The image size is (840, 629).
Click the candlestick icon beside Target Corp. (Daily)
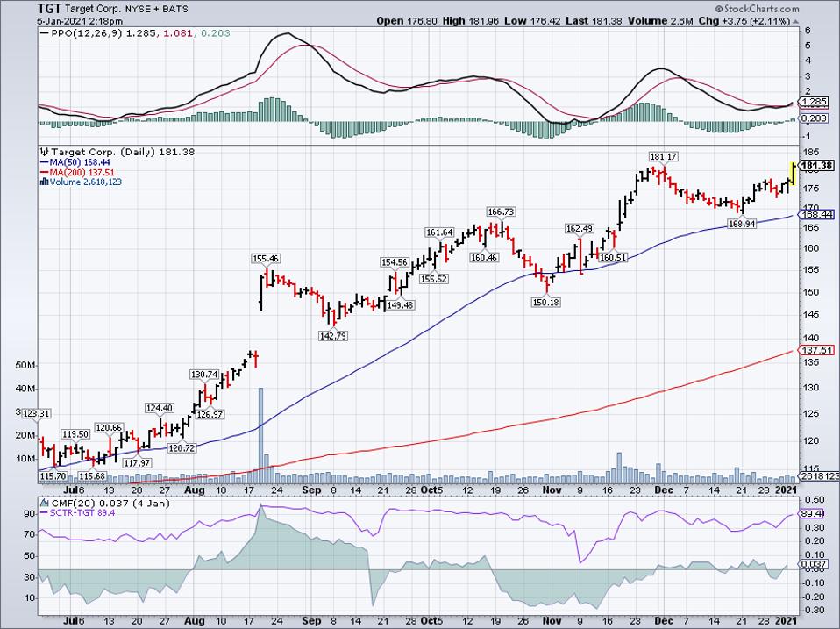45,152
